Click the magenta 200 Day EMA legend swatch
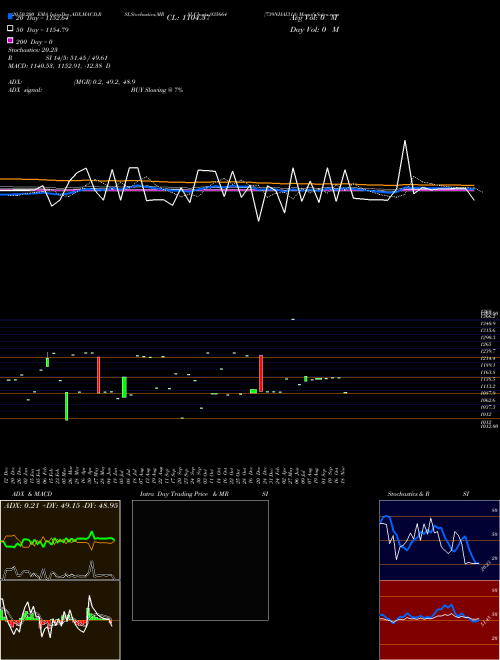 coord(10,40)
